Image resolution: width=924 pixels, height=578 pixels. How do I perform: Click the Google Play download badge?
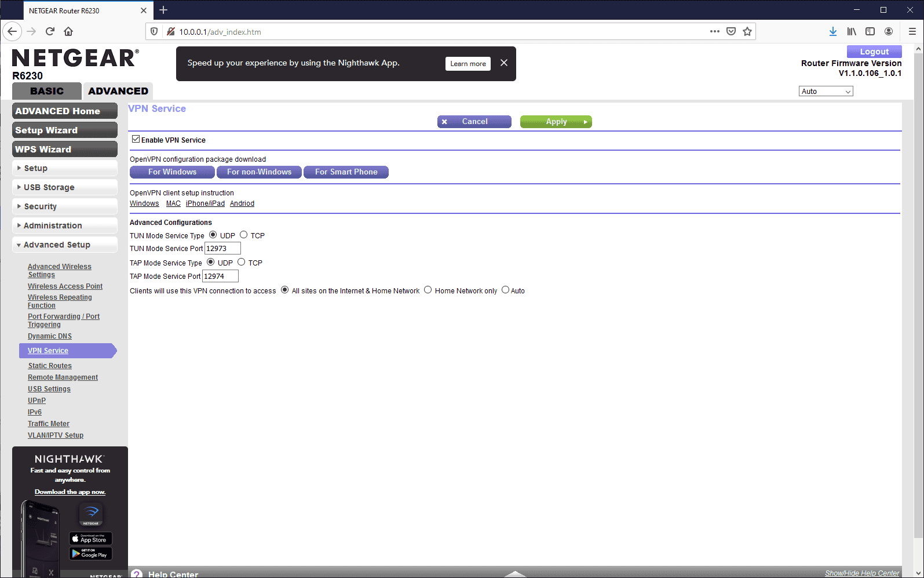(x=91, y=554)
